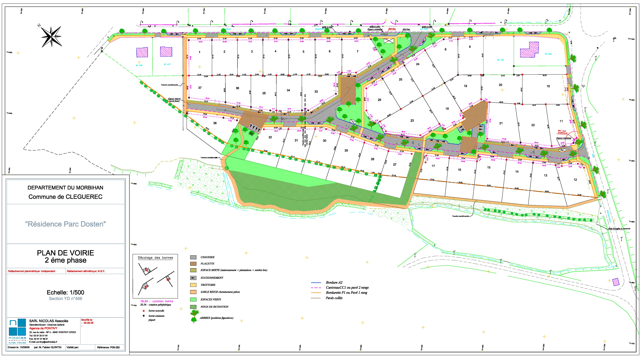Click lot number 23 on the plan

(x=412, y=120)
